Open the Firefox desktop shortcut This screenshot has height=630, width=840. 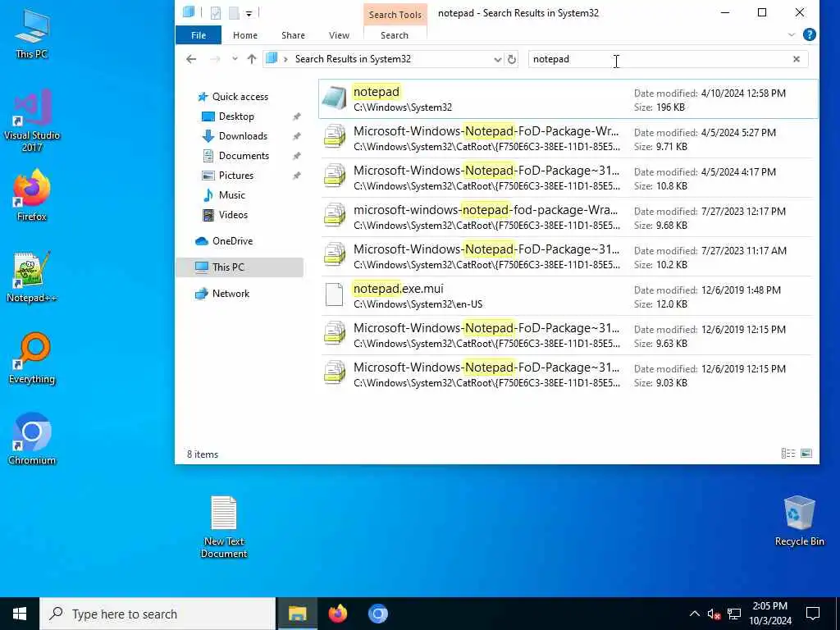[32, 195]
